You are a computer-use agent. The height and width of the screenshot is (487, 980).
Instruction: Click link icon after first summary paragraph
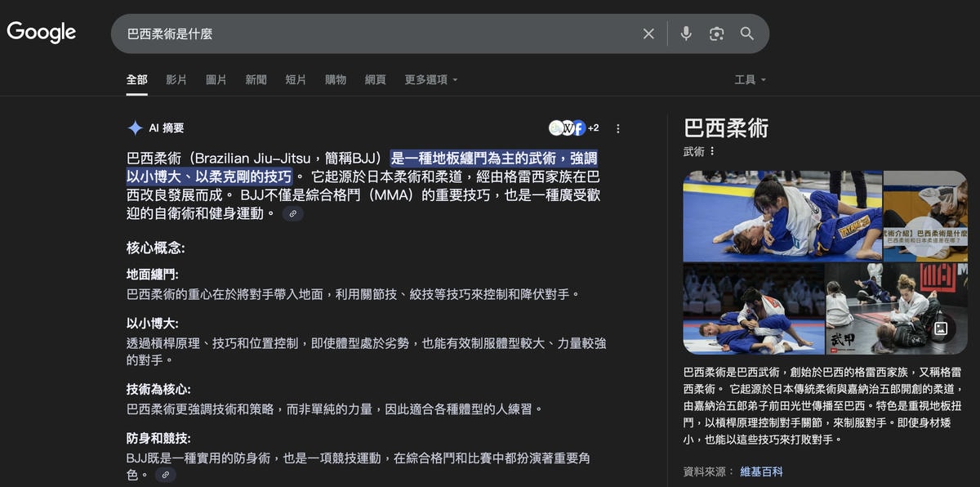(293, 214)
